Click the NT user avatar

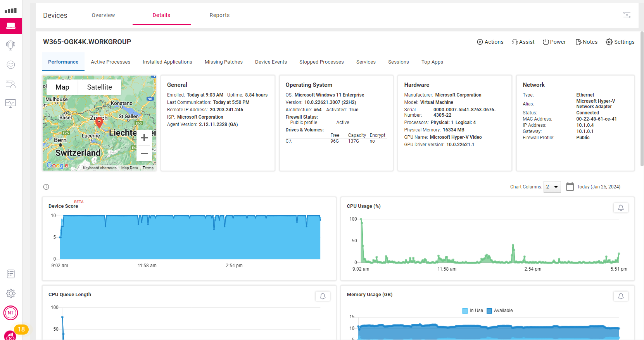pyautogui.click(x=11, y=313)
